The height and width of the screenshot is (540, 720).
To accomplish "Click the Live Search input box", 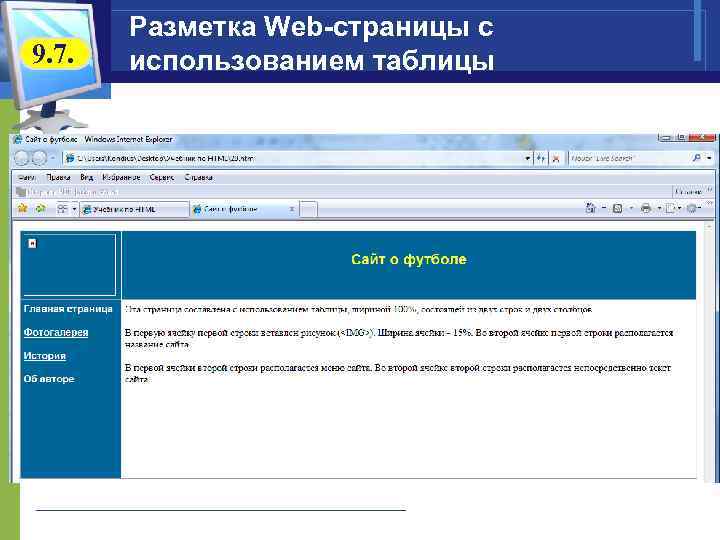I will 629,158.
